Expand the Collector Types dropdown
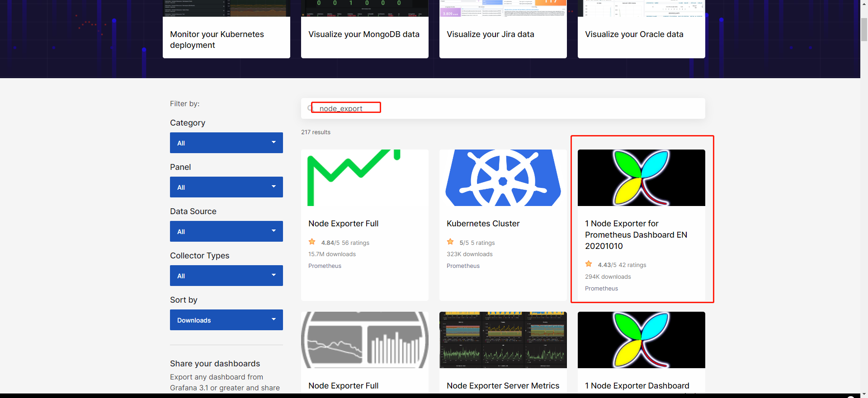This screenshot has height=398, width=868. 226,276
